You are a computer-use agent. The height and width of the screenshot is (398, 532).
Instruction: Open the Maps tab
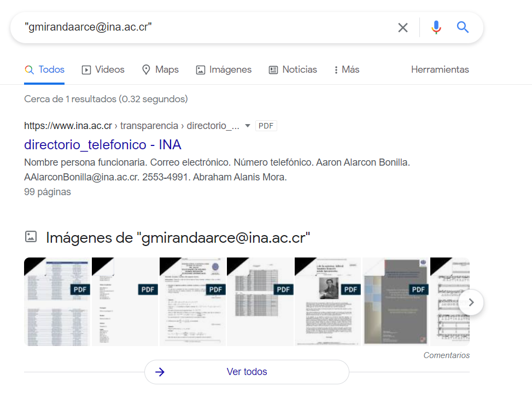tap(160, 69)
